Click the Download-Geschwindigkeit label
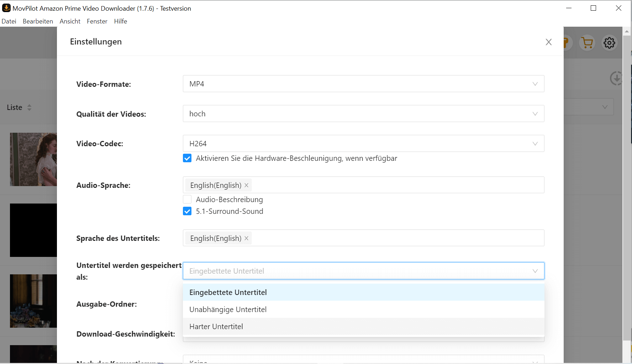The image size is (632, 364). [126, 334]
